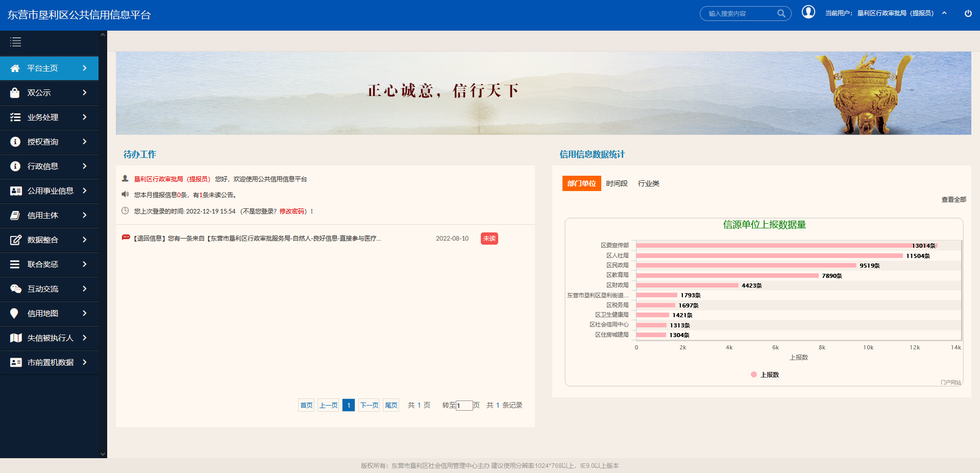980x473 pixels.
Task: Click the 互动交流 chat bubble icon
Action: 15,289
